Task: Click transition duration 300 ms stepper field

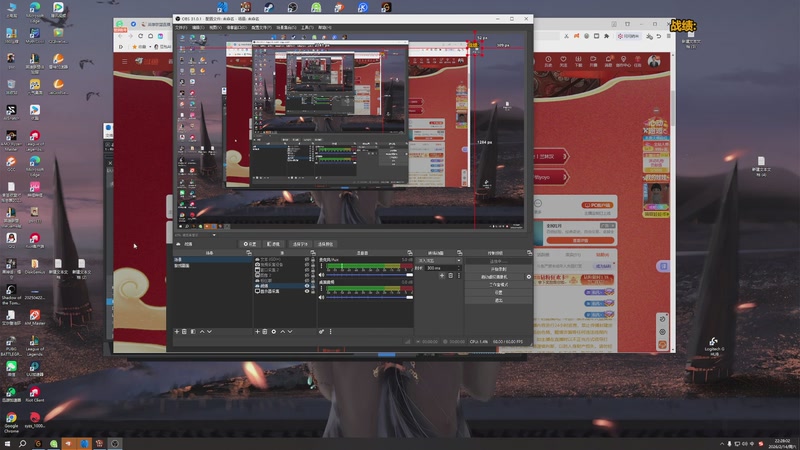Action: [443, 268]
